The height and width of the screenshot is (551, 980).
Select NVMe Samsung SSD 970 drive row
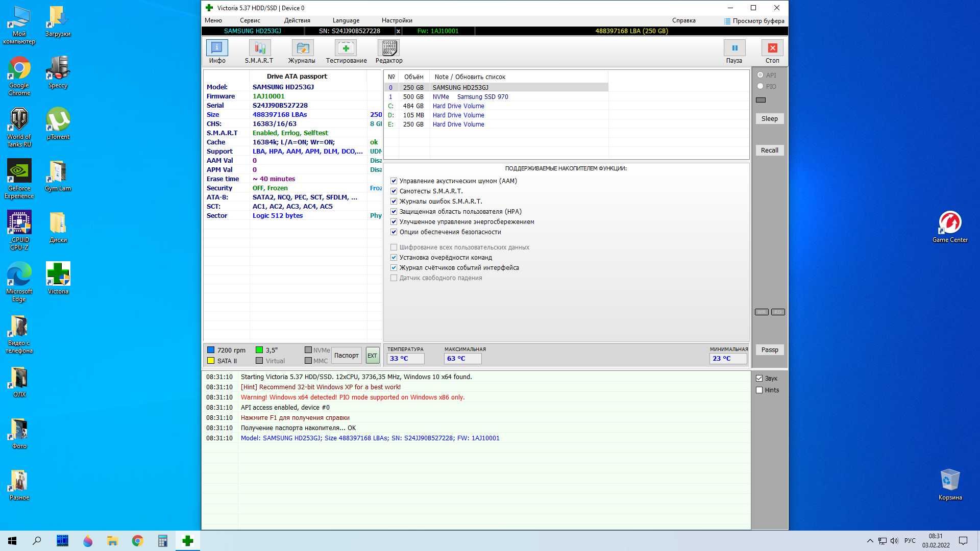pos(496,97)
